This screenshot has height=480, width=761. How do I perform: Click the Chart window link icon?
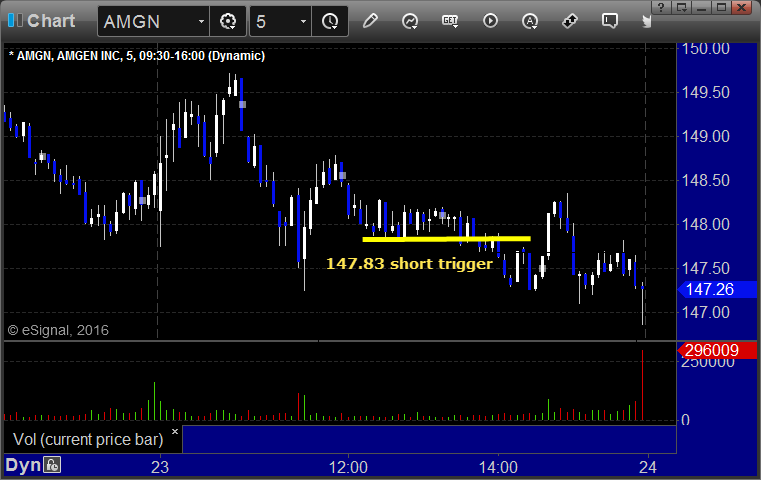(15, 20)
